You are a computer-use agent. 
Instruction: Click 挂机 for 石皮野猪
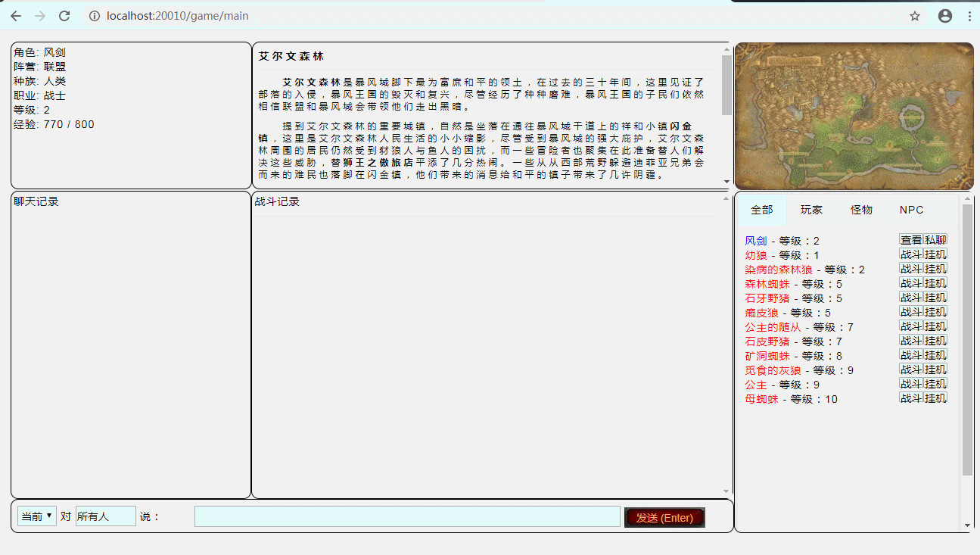935,340
